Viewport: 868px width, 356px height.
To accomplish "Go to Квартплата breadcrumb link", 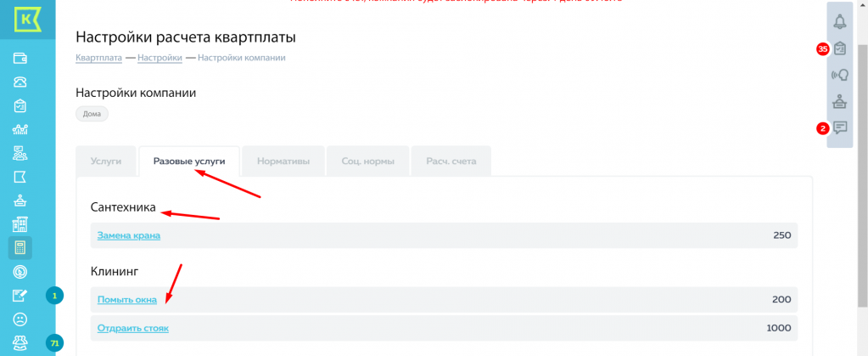I will coord(98,58).
